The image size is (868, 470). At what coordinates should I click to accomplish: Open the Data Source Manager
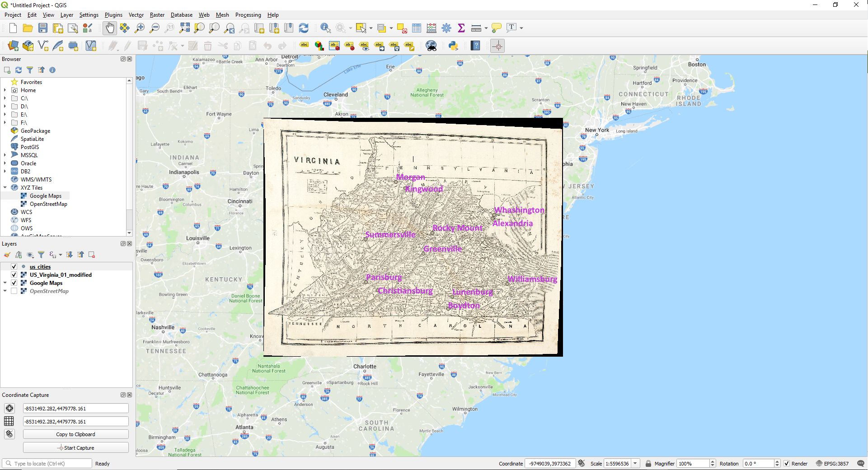click(x=13, y=46)
